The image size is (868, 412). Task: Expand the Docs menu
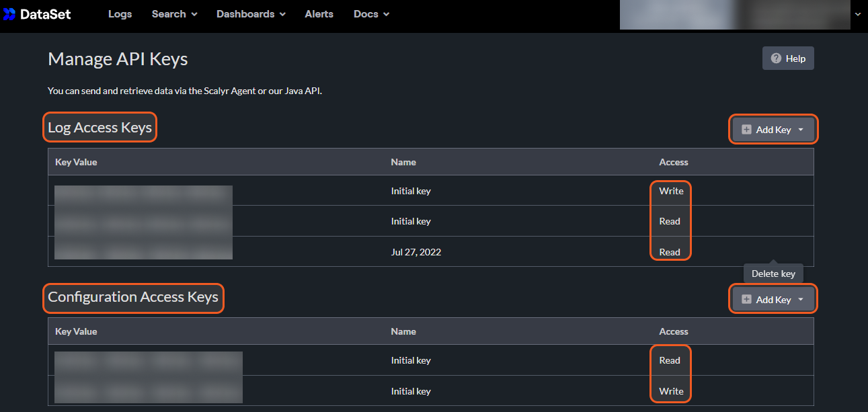pos(371,14)
